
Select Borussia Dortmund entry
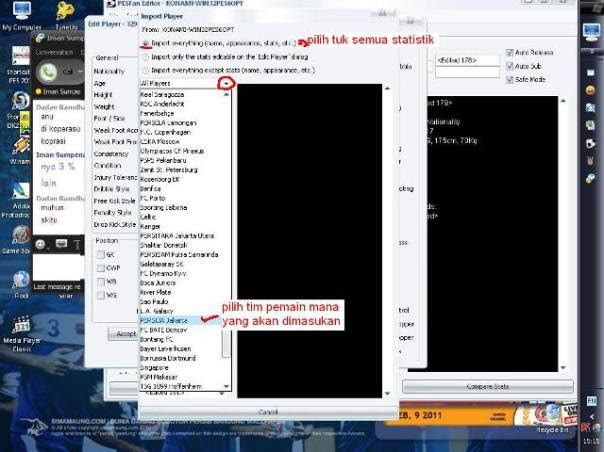point(181,358)
